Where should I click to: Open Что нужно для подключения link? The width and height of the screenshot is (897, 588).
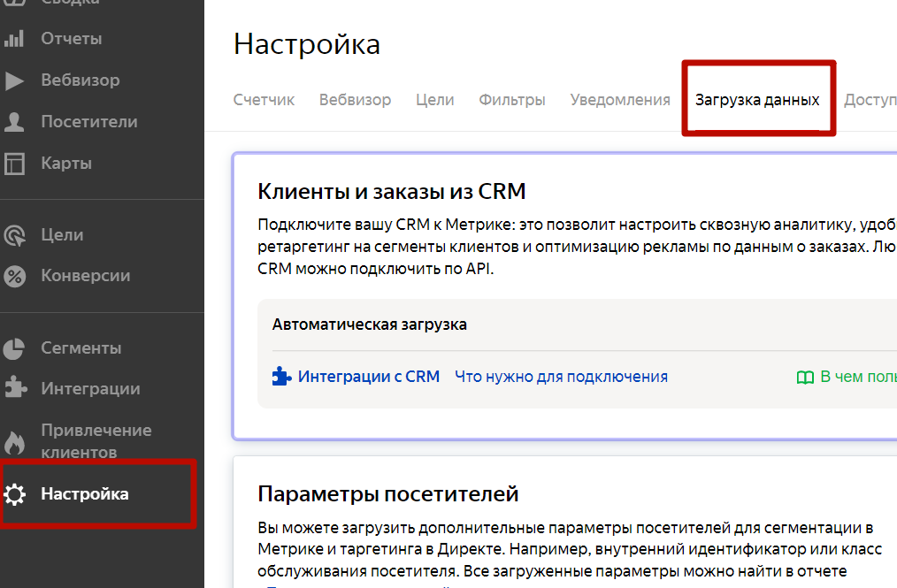(561, 377)
